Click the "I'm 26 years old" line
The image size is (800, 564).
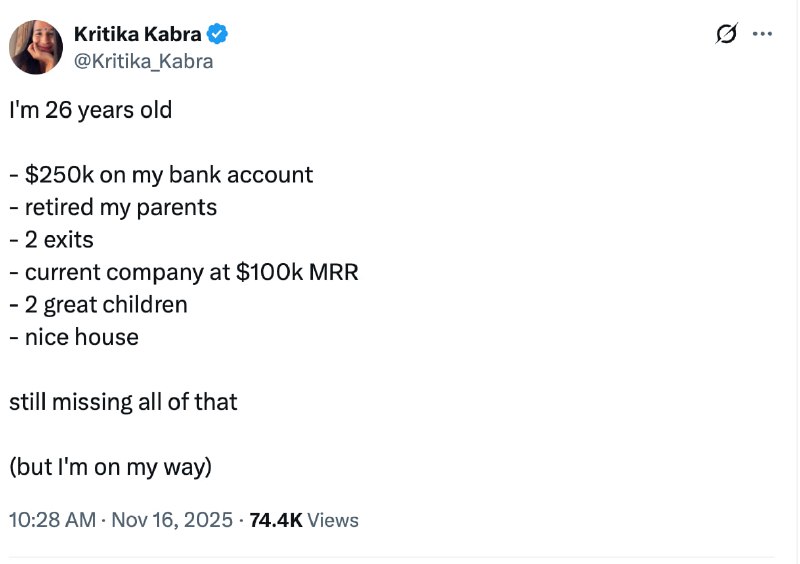[x=91, y=110]
